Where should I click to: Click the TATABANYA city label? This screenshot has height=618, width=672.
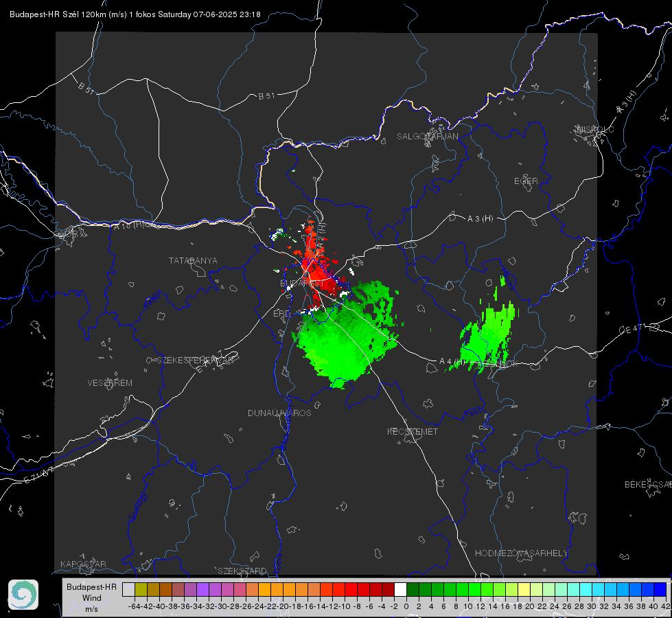point(193,260)
